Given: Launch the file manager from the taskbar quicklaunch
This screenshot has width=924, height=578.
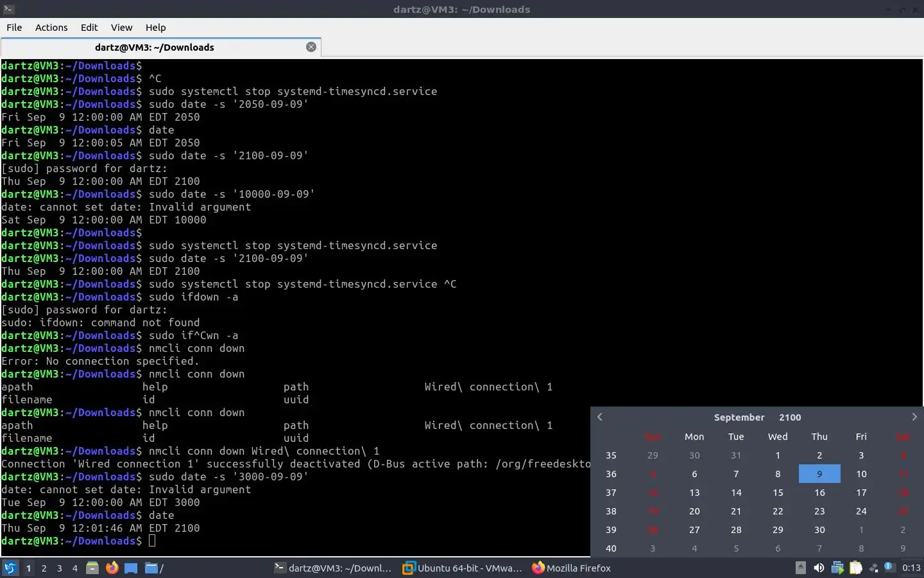Looking at the screenshot, I should pos(92,568).
